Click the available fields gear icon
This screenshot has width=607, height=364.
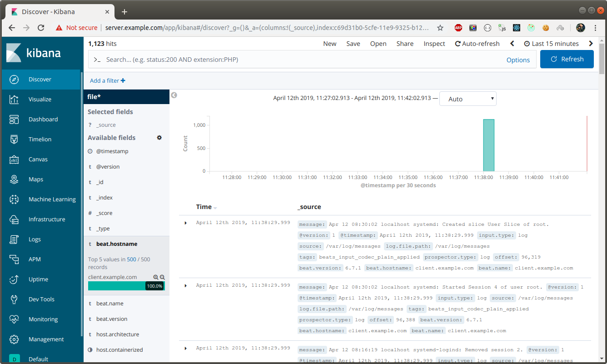(x=159, y=138)
